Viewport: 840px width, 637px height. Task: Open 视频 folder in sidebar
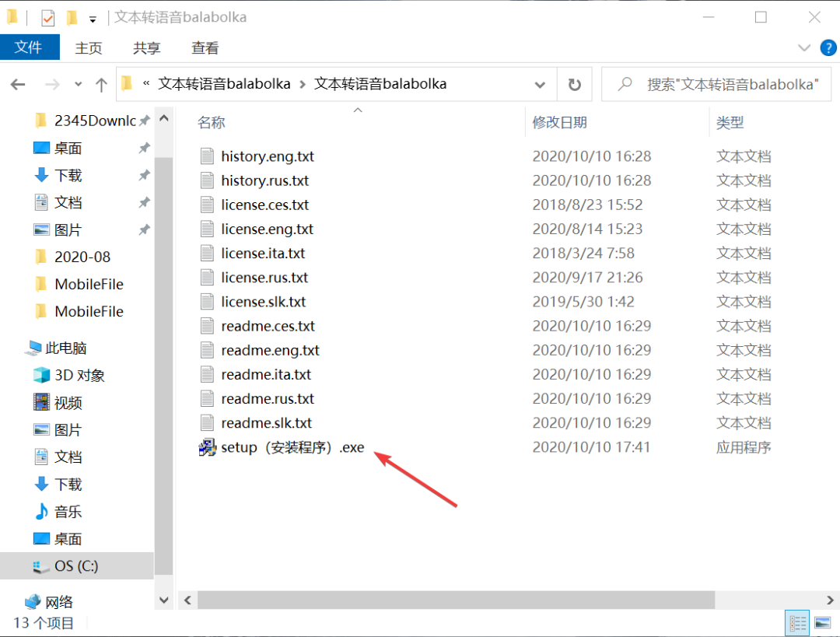click(x=68, y=402)
